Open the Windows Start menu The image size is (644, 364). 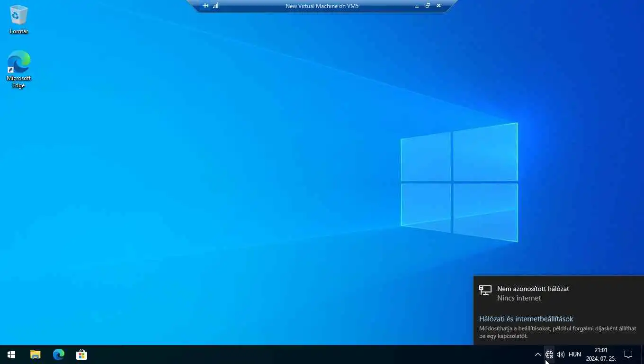[x=11, y=355]
